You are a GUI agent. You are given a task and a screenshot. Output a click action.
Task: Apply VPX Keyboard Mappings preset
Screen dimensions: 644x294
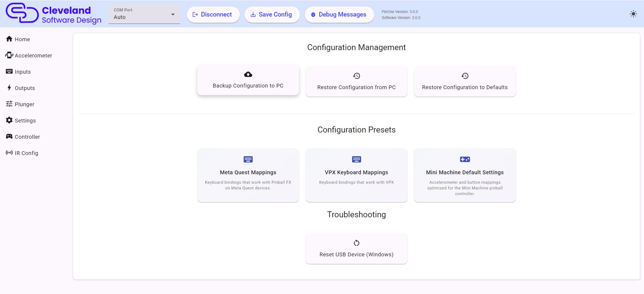[356, 175]
